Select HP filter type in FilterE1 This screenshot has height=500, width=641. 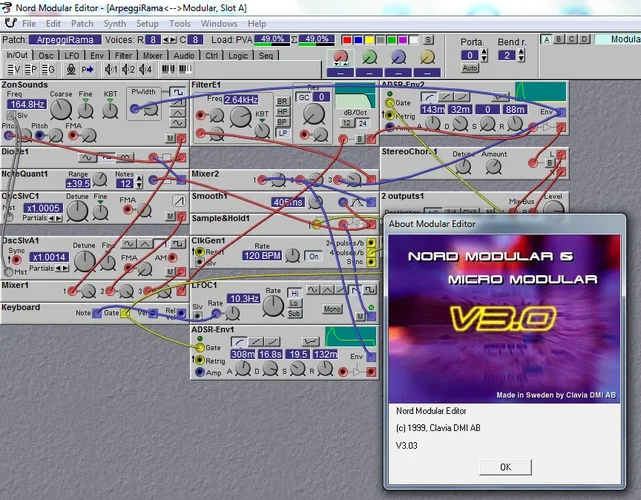(282, 112)
